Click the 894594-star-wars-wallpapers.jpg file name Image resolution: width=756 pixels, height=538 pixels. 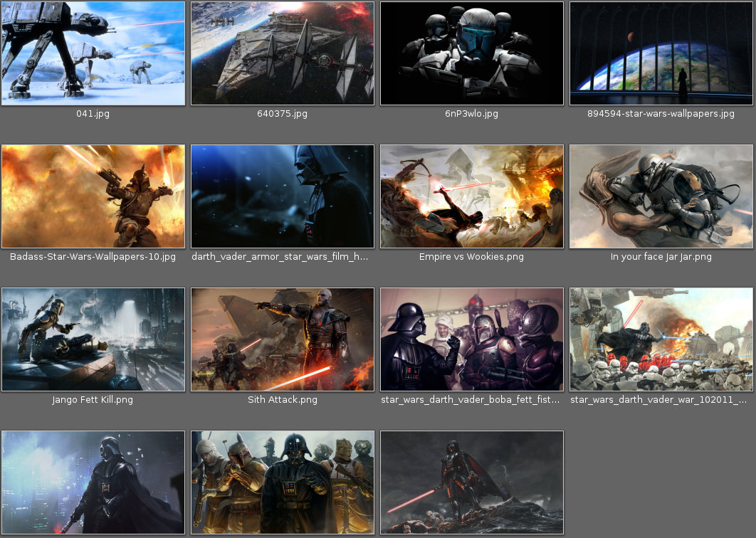point(661,114)
